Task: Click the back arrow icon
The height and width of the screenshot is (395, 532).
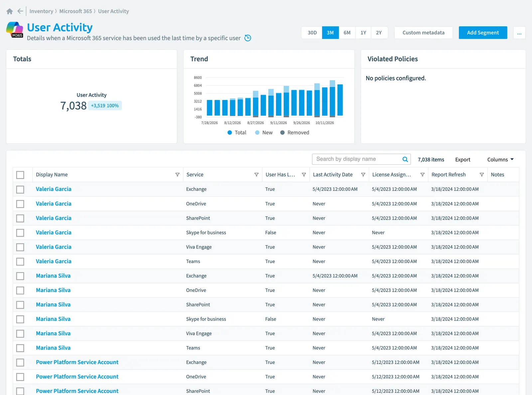Action: tap(20, 11)
